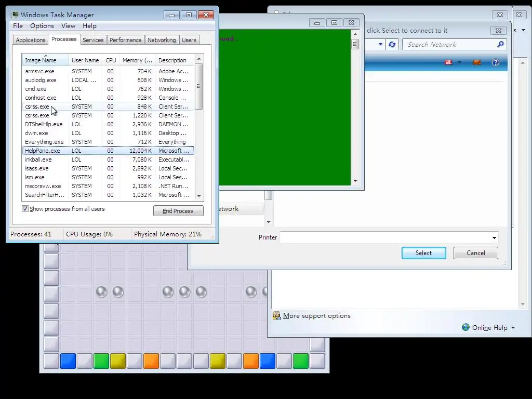The height and width of the screenshot is (399, 532).
Task: Click the green console window scroll down arrow
Action: (355, 181)
